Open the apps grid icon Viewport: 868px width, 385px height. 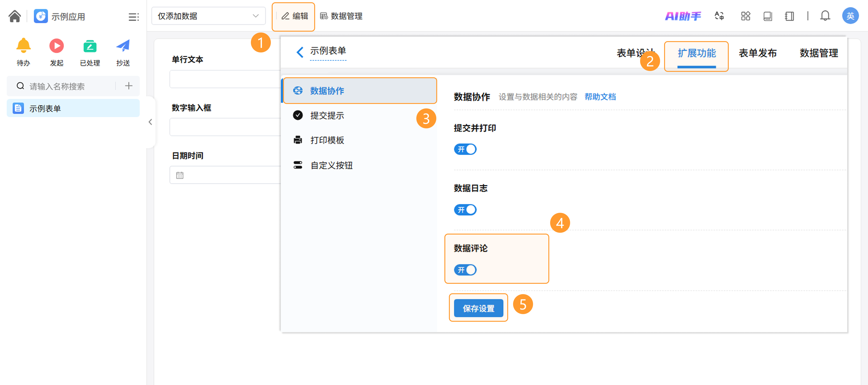745,16
